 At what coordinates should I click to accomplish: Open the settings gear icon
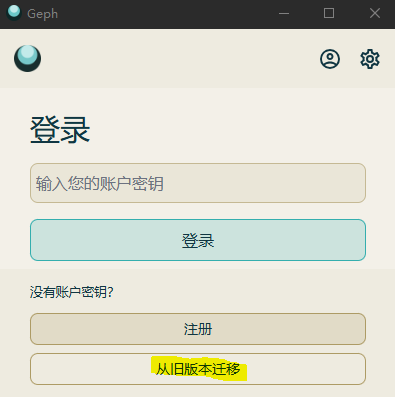[370, 59]
